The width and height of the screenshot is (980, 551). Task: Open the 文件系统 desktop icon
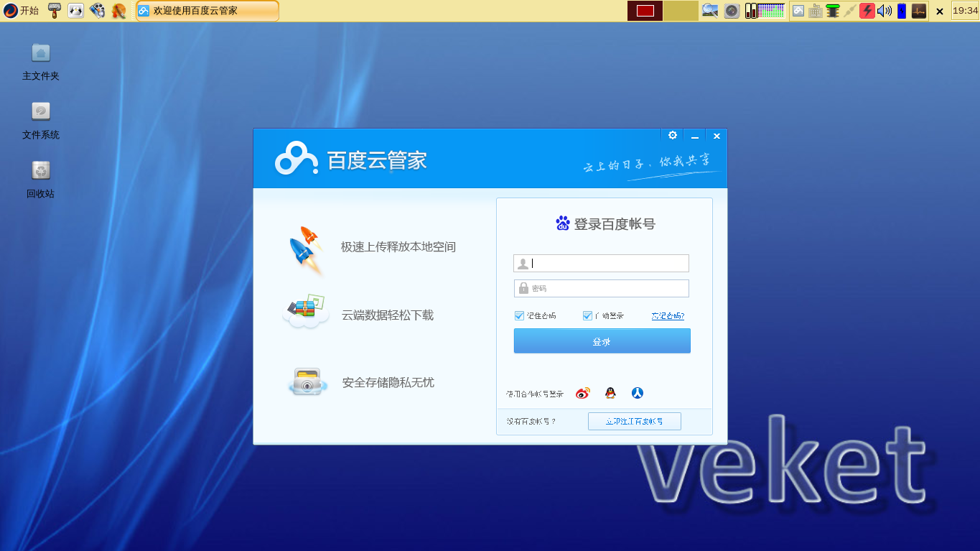click(39, 115)
